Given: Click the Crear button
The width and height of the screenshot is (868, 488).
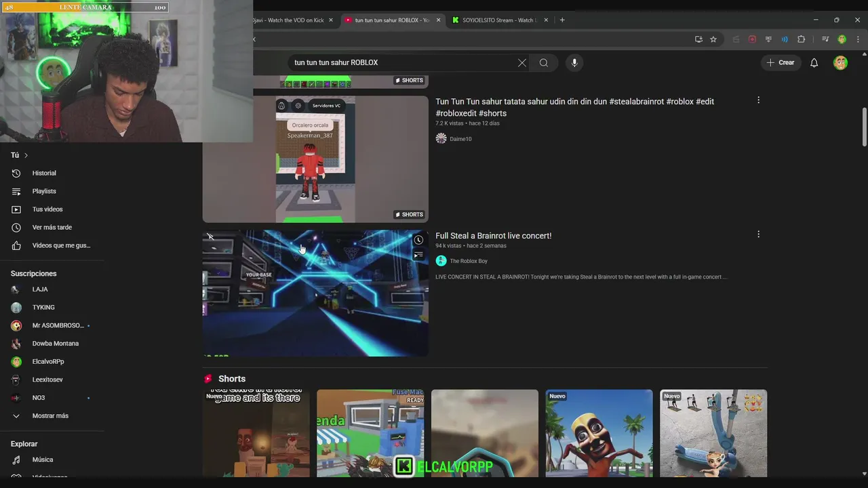Looking at the screenshot, I should pyautogui.click(x=781, y=62).
